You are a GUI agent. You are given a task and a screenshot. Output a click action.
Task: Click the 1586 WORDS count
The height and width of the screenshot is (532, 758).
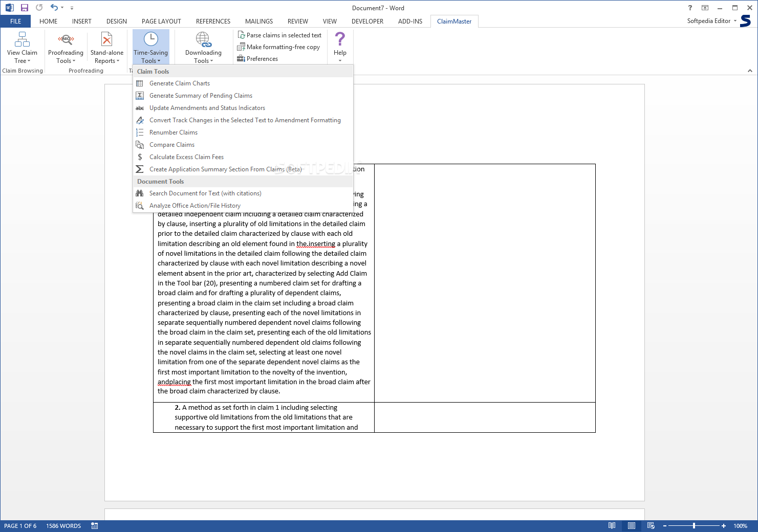63,526
